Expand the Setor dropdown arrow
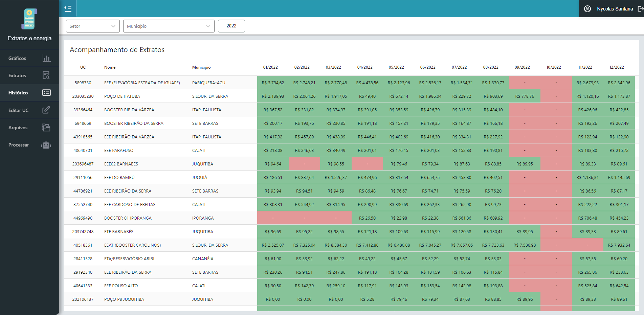This screenshot has width=644, height=315. click(113, 26)
